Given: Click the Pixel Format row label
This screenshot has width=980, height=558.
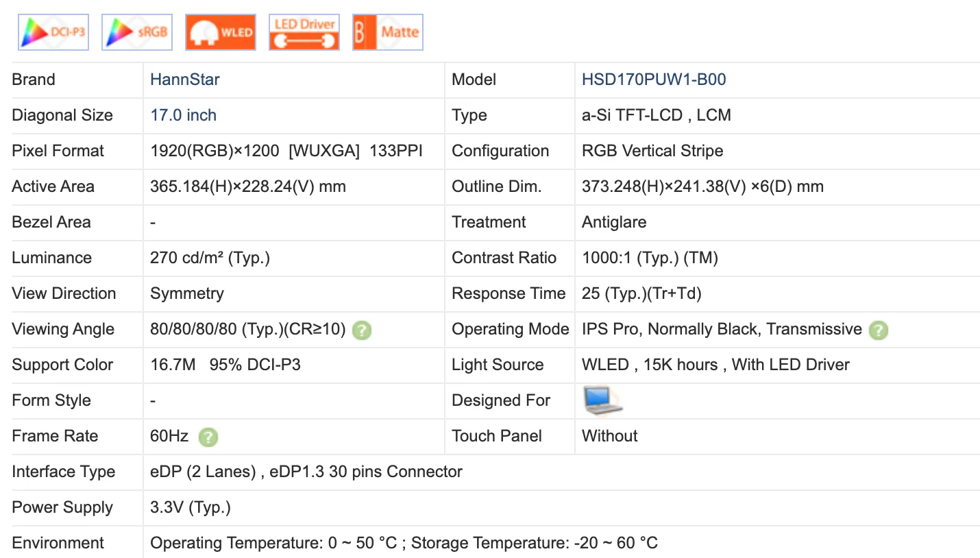Looking at the screenshot, I should click(58, 151).
